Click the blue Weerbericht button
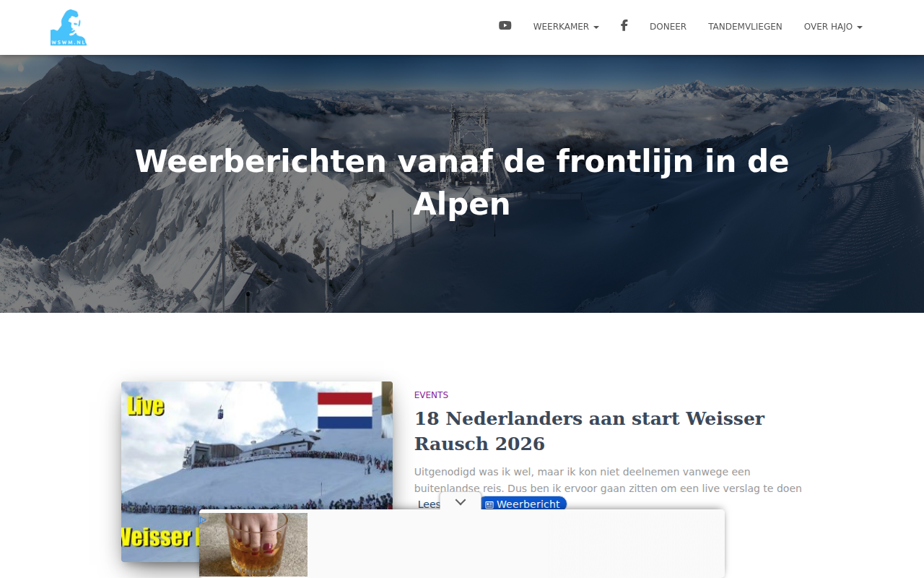 click(x=523, y=504)
